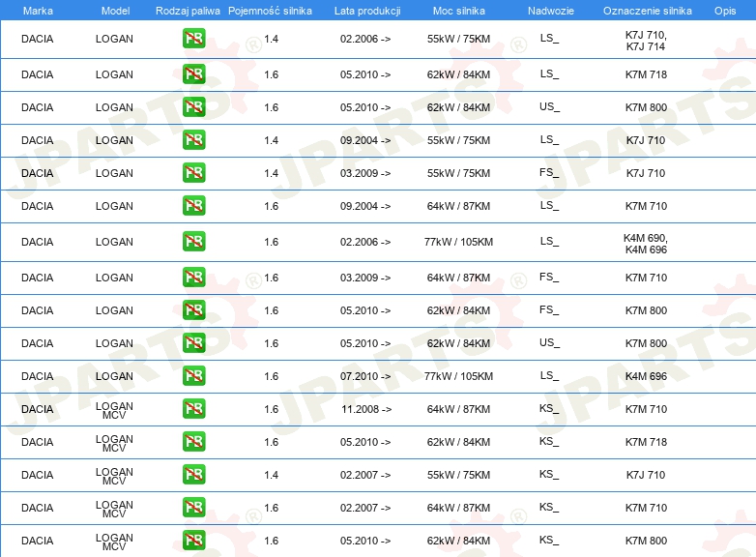The image size is (756, 557).
Task: Select the production date 11.2008 -> cell
Action: tap(366, 409)
